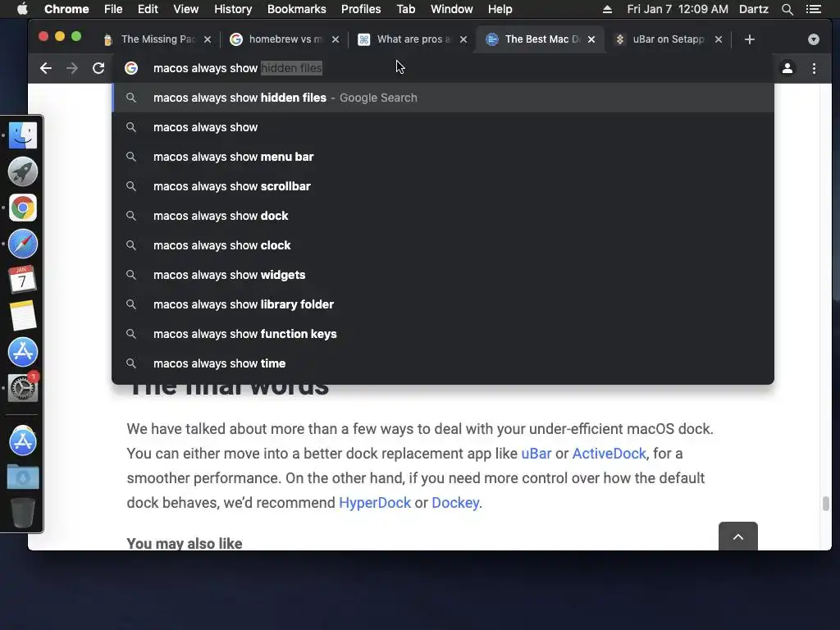
Task: Open Finder from the dock
Action: (x=22, y=135)
